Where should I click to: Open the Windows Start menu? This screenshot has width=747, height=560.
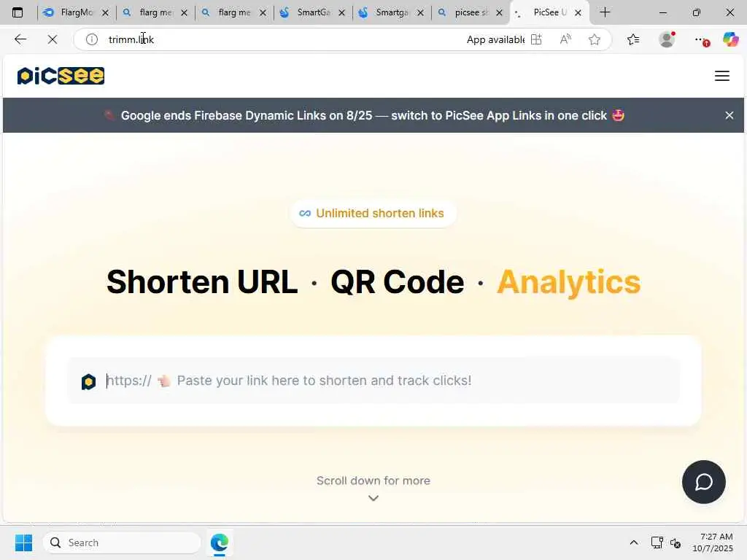[x=23, y=542]
